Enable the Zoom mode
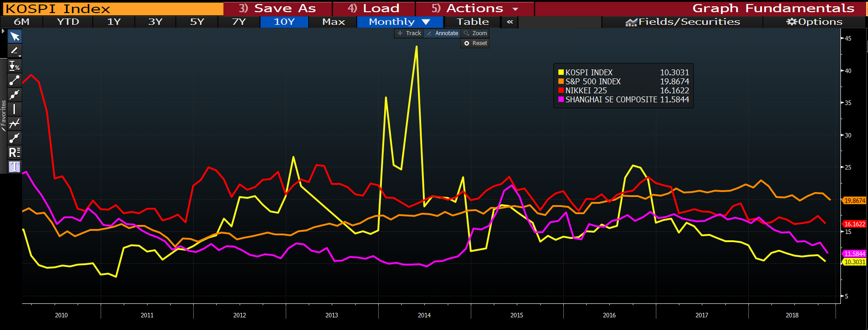Viewport: 868px width, 330px height. pyautogui.click(x=475, y=33)
